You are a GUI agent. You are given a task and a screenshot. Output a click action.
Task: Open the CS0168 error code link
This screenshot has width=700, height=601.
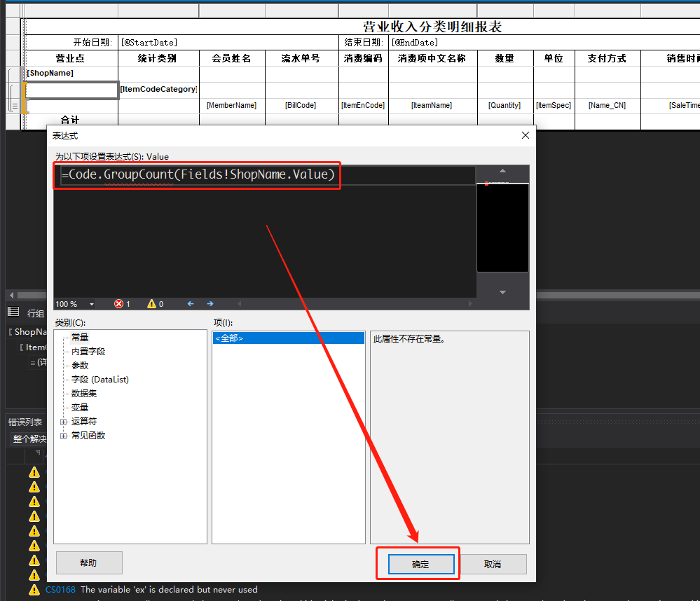60,590
